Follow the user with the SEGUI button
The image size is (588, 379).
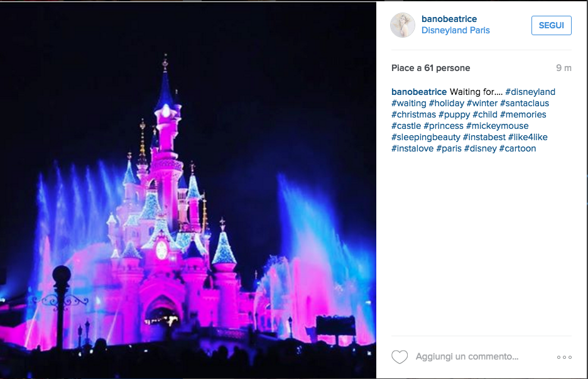coord(552,26)
